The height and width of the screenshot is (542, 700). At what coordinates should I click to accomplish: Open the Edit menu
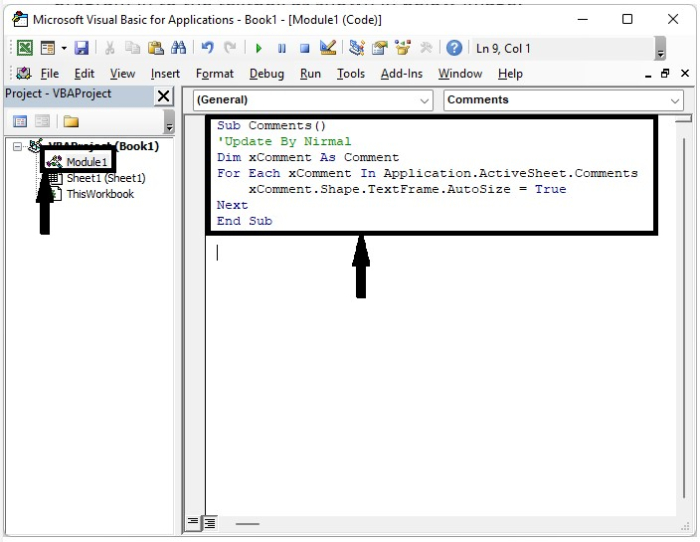click(x=84, y=74)
